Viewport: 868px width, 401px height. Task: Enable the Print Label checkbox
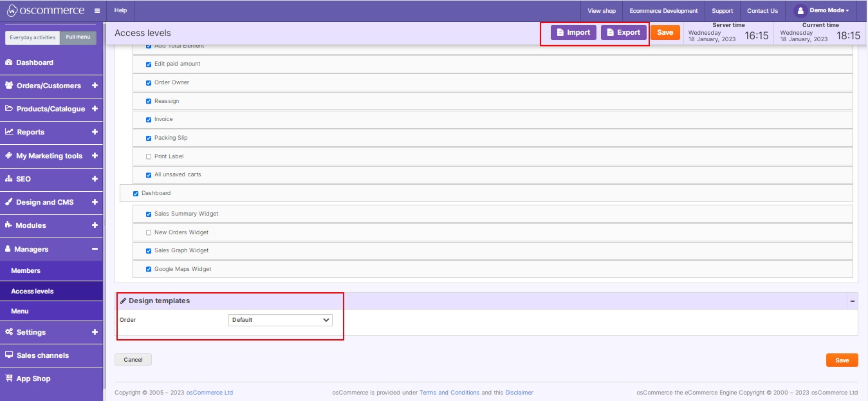[149, 156]
